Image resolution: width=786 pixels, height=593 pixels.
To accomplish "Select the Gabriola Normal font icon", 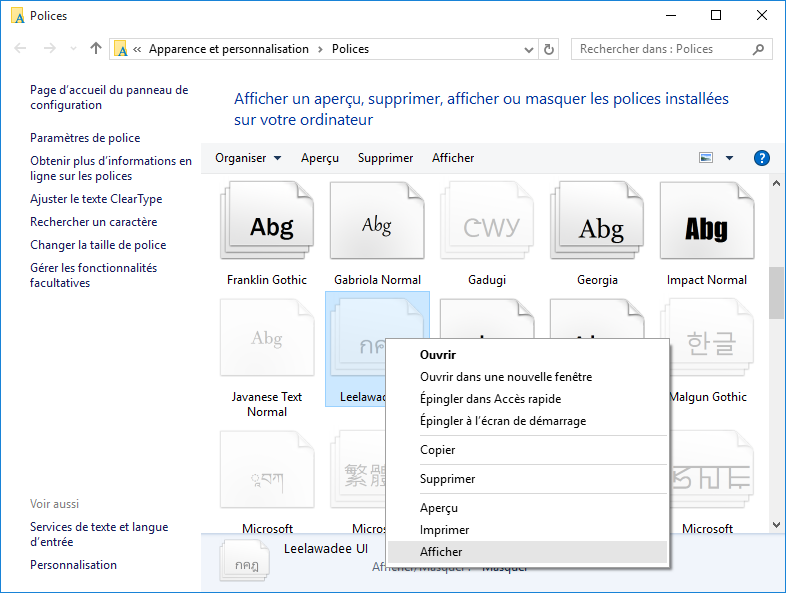I will [x=377, y=220].
